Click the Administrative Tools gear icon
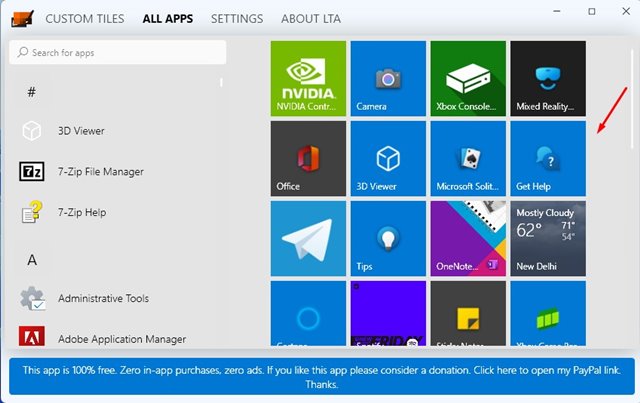The height and width of the screenshot is (403, 640). coord(33,298)
